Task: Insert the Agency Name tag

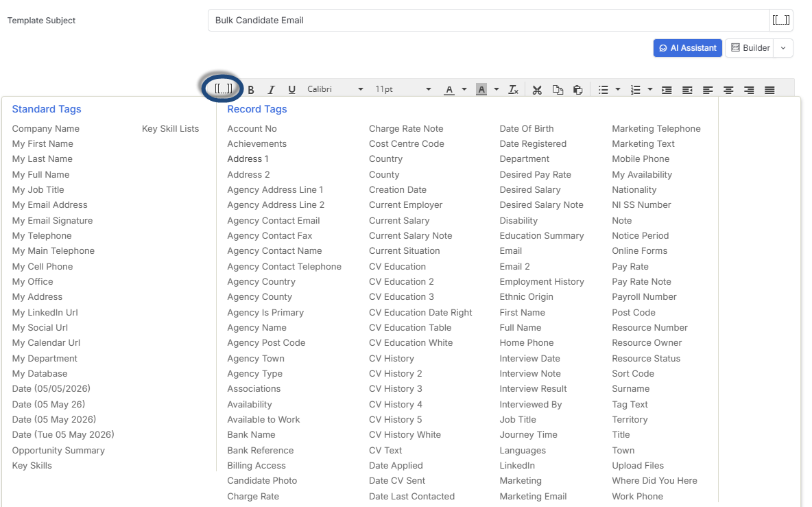Action: 256,328
